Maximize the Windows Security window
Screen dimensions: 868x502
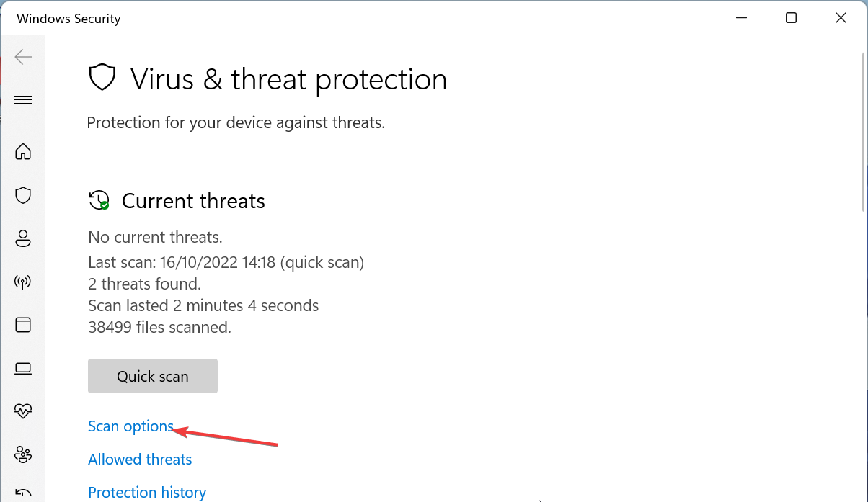[x=791, y=17]
